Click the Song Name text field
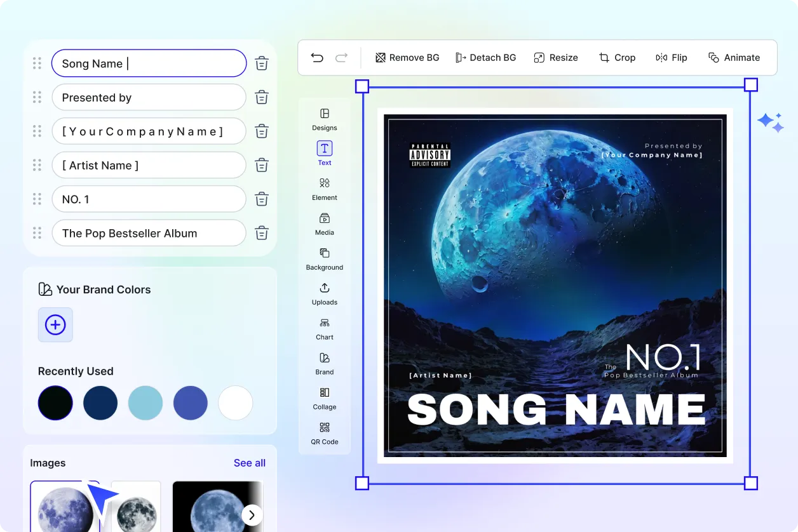 click(x=149, y=63)
